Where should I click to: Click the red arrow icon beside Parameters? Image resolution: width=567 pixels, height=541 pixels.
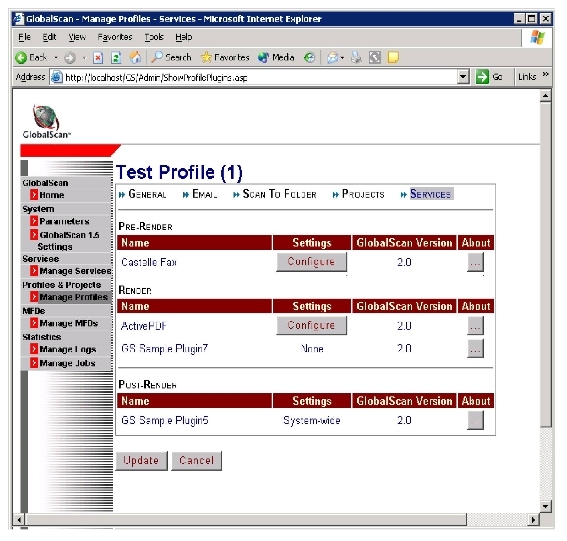point(34,221)
